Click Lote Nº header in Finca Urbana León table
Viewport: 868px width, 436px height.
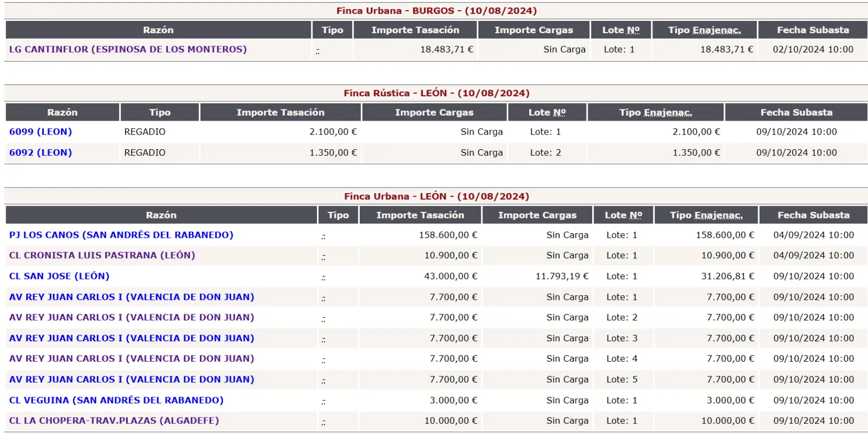(x=623, y=215)
